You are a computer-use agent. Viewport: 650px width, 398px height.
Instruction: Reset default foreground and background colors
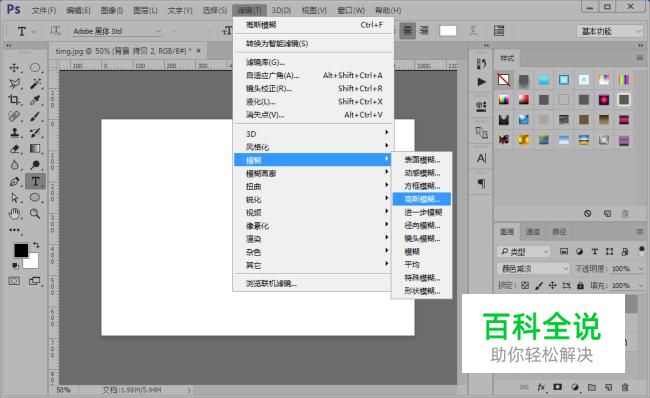click(x=15, y=266)
